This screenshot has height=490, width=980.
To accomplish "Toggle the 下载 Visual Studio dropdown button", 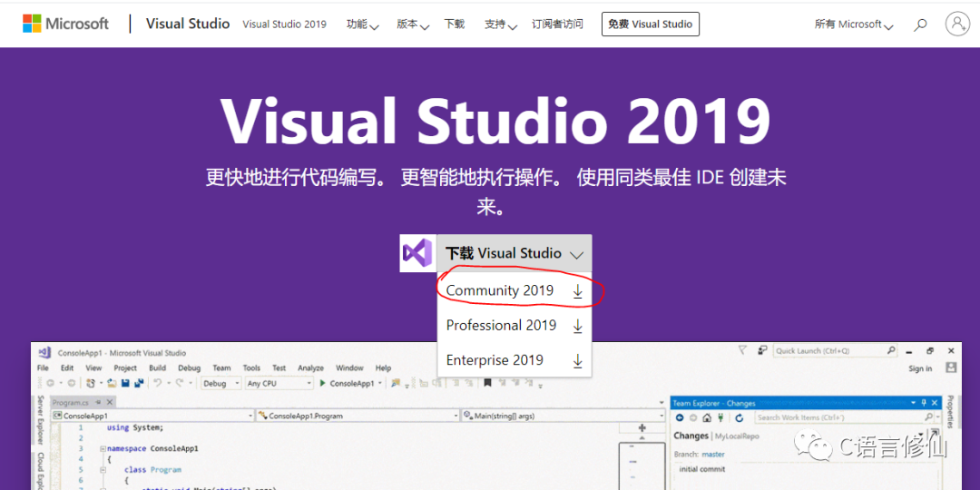I will [514, 253].
